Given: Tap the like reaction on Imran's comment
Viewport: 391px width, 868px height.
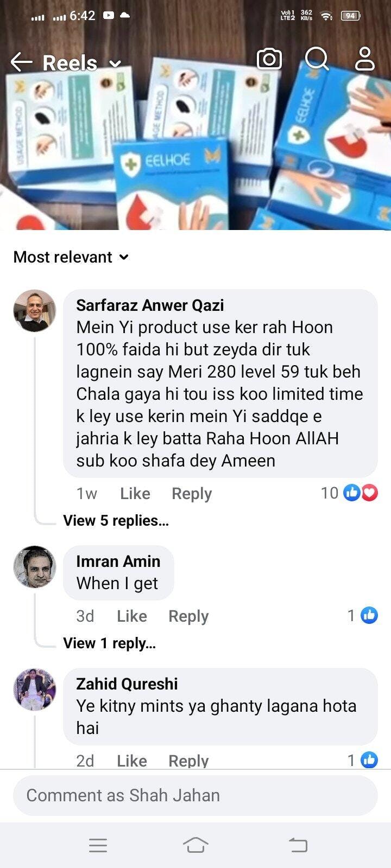Looking at the screenshot, I should (369, 616).
